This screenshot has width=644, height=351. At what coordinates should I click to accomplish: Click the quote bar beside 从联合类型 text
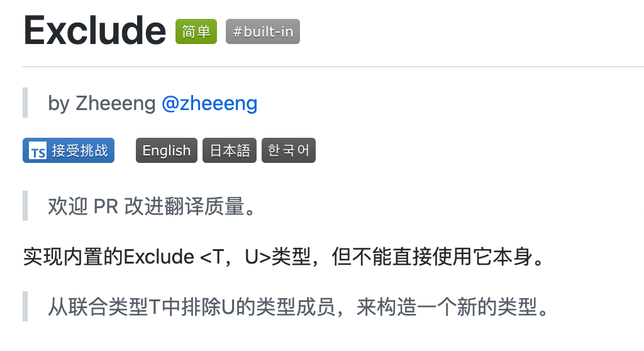[x=25, y=306]
